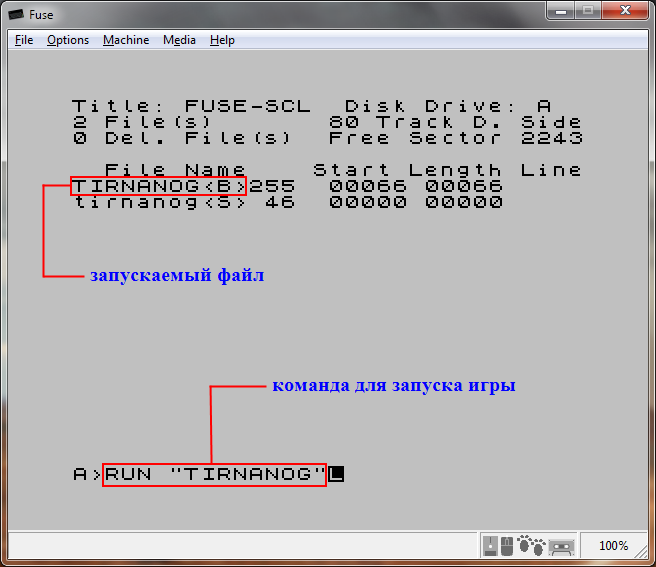Click the 46 sector count value
Image resolution: width=656 pixels, height=567 pixels.
(280, 203)
